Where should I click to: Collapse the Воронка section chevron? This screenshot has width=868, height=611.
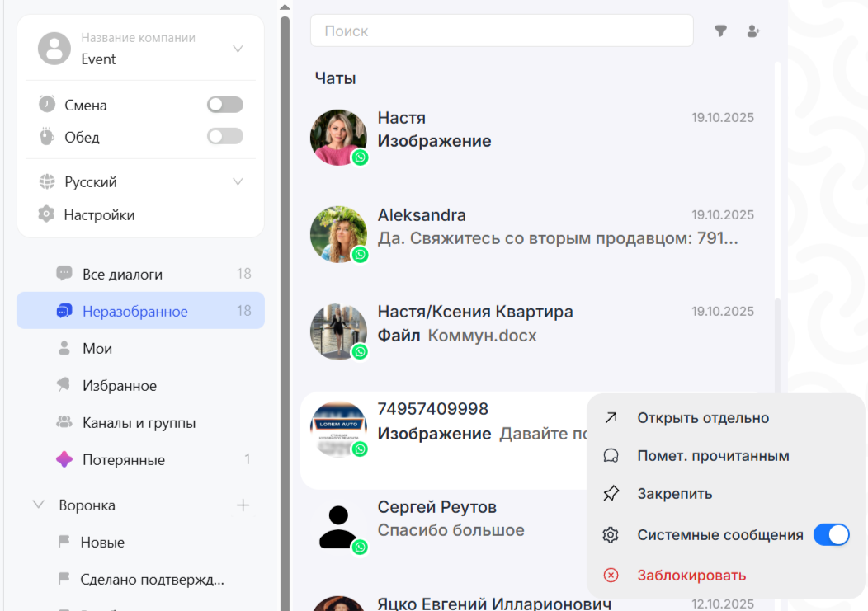[x=38, y=505]
